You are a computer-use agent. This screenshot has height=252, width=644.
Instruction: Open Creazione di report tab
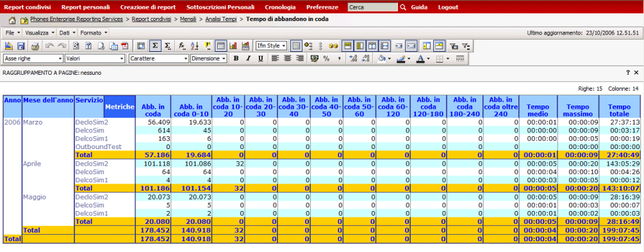(x=148, y=8)
